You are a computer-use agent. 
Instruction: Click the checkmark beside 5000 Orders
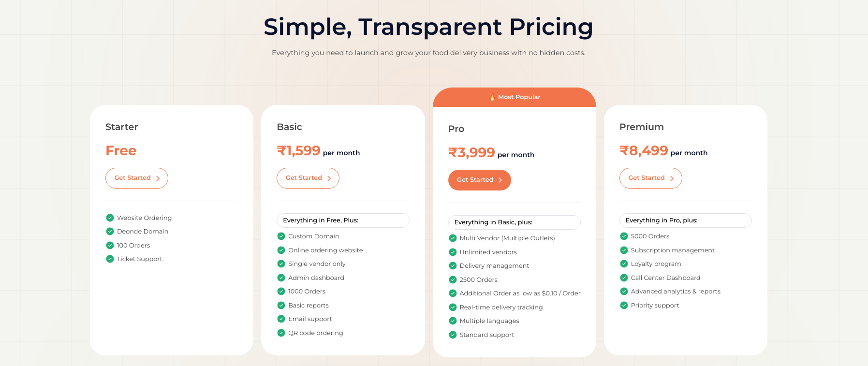click(624, 236)
